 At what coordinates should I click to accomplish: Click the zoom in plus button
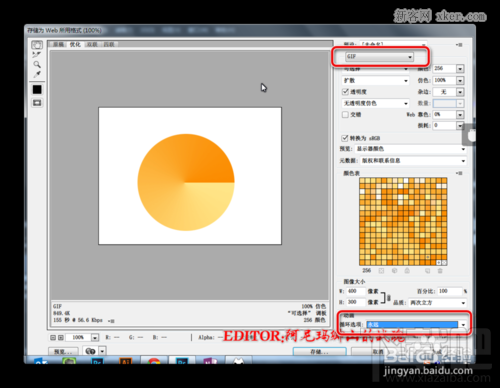click(61, 338)
